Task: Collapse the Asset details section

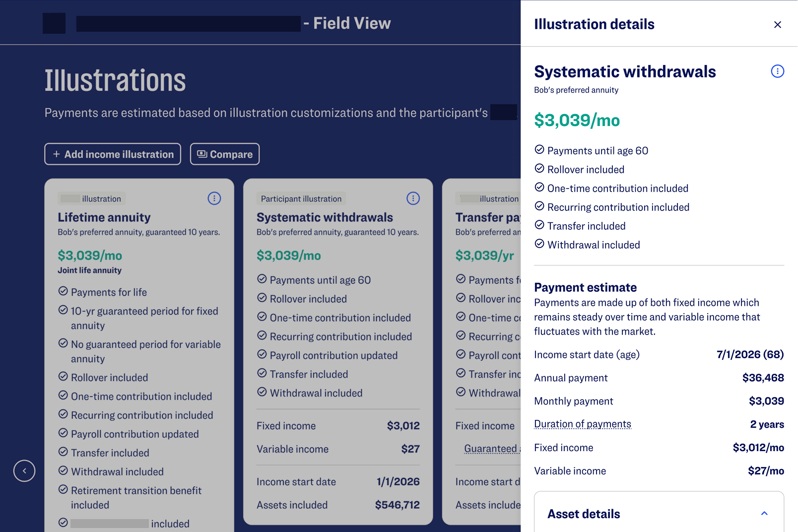Action: (764, 514)
